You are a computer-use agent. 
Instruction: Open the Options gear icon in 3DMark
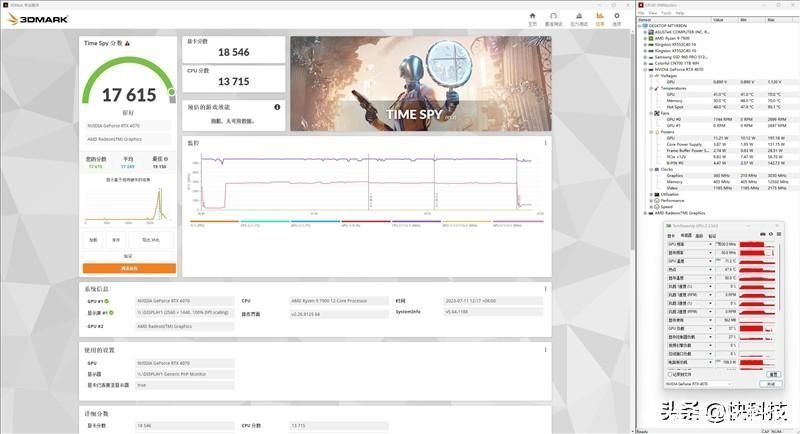(617, 16)
